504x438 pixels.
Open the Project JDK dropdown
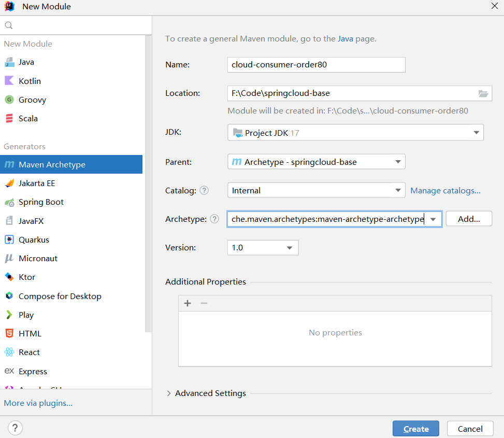point(355,133)
